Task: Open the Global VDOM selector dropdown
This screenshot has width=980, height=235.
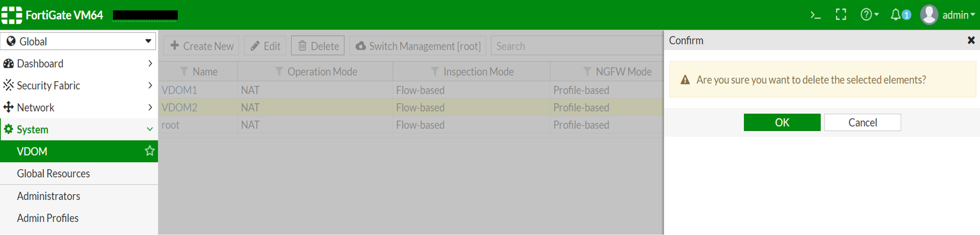Action: (x=78, y=41)
